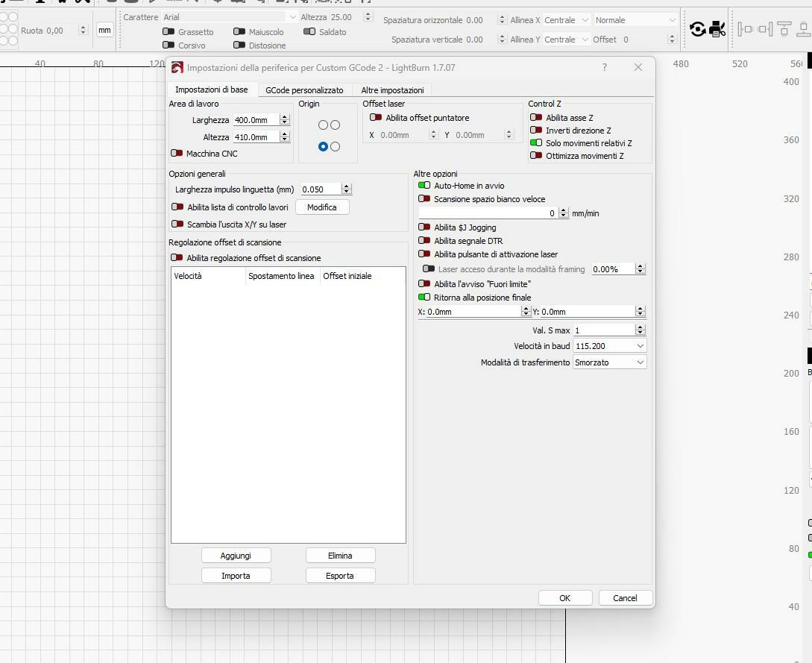812x663 pixels.
Task: Select the top-left Origin radio button
Action: click(323, 125)
